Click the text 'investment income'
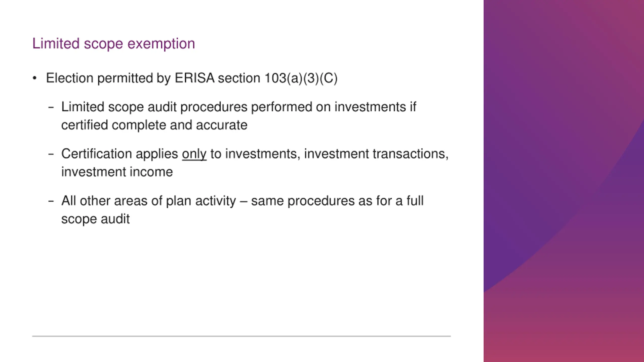This screenshot has height=362, width=644. [x=117, y=172]
